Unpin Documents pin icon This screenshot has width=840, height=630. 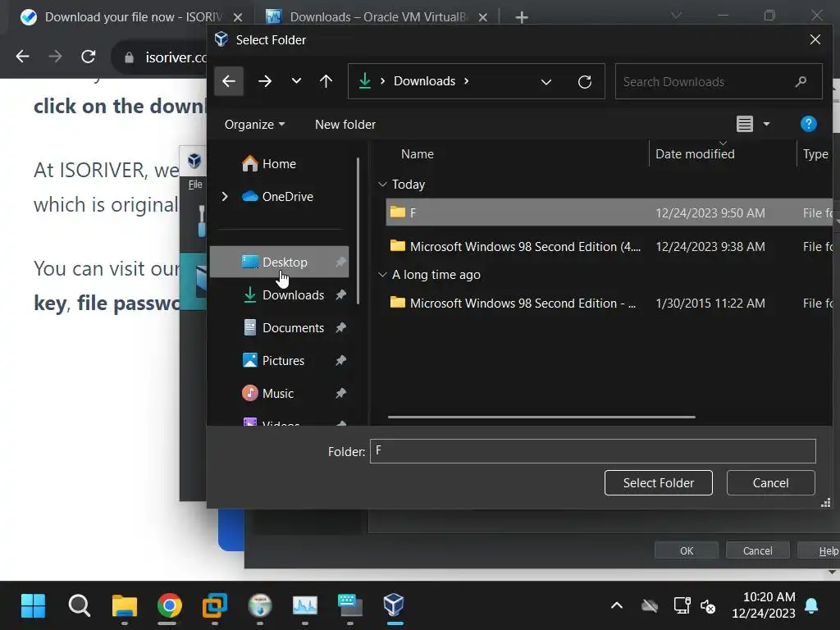340,328
